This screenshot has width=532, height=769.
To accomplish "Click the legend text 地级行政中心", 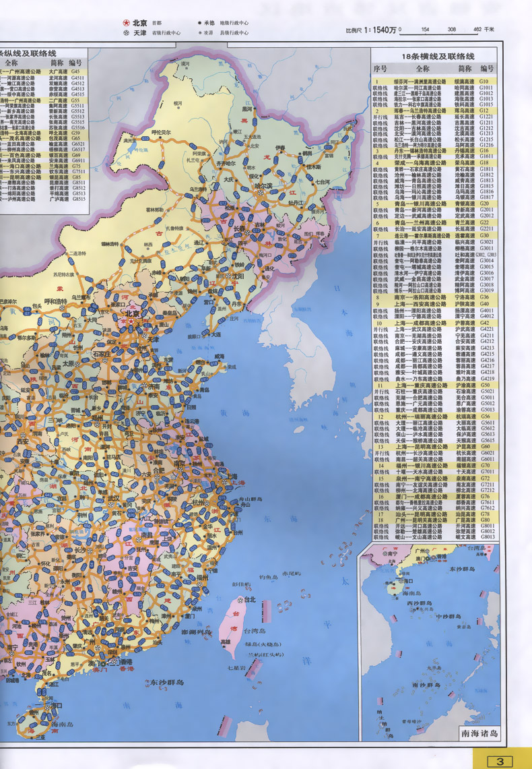I will [x=234, y=23].
